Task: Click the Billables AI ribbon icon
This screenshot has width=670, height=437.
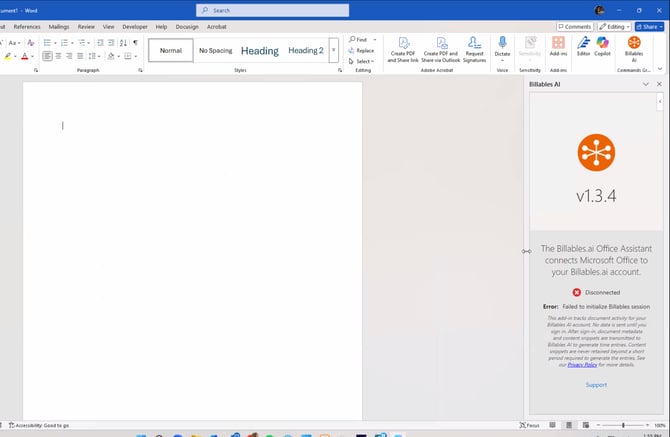Action: point(633,46)
